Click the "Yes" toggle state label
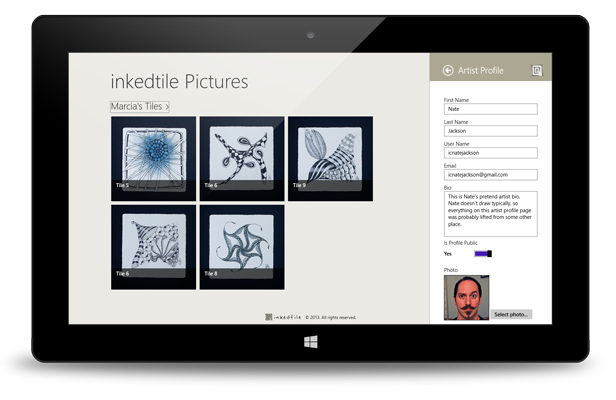616x400 pixels. 447,254
